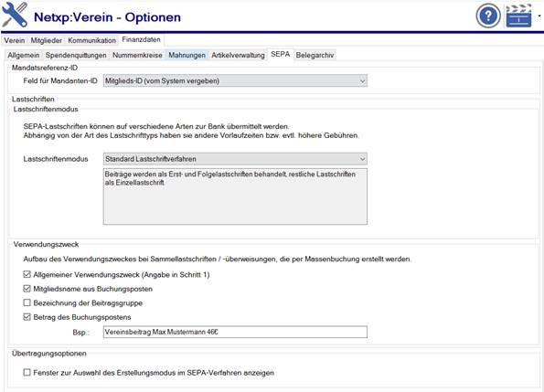Viewport: 544px width, 392px height.
Task: Toggle Betrag des Buchungspostens checkbox
Action: pos(27,317)
